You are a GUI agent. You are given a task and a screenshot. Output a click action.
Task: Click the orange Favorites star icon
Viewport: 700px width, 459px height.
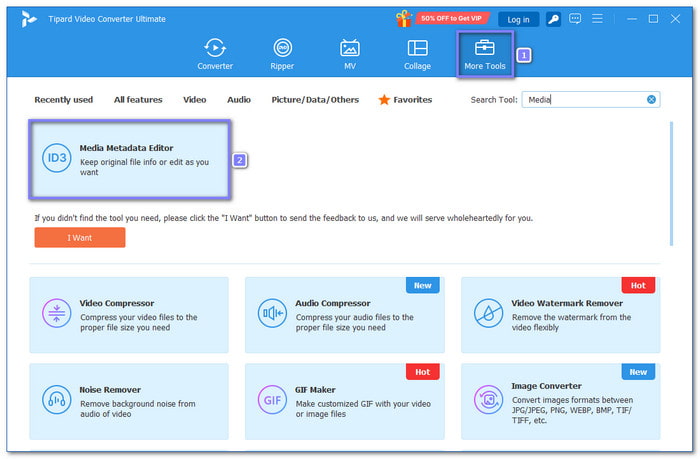click(x=384, y=100)
